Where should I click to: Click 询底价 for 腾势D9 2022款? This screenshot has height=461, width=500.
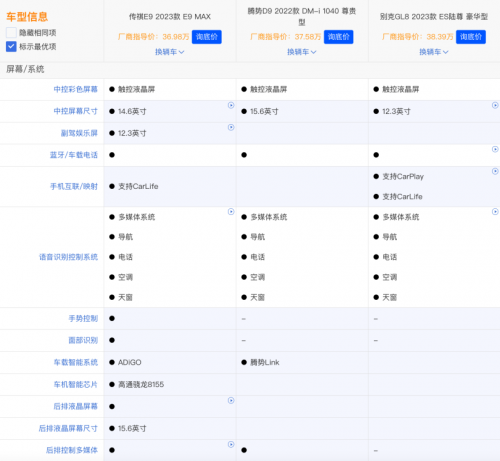point(339,37)
